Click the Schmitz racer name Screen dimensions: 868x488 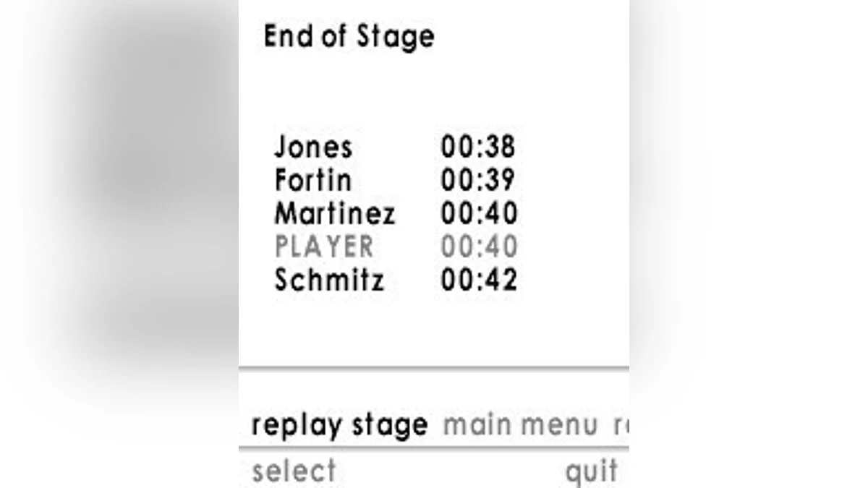(x=329, y=281)
